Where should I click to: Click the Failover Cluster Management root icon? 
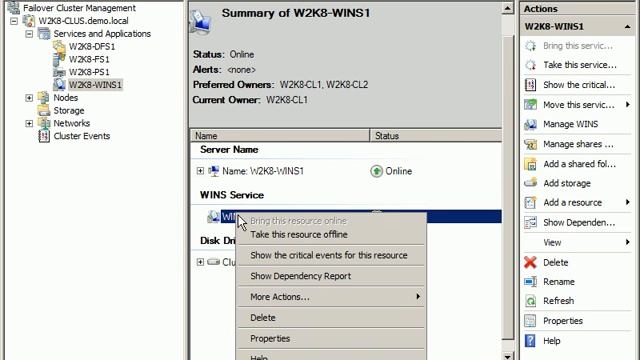13,7
